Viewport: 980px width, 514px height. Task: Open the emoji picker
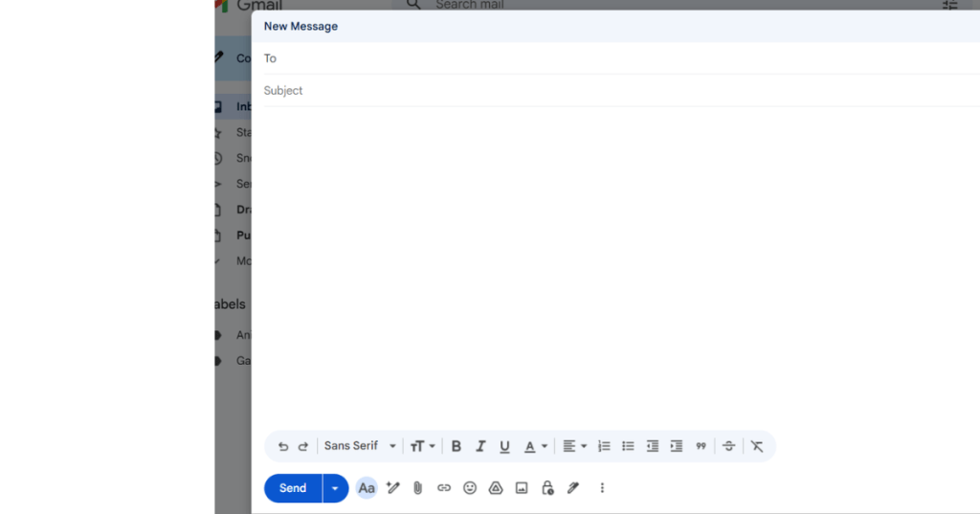tap(470, 488)
